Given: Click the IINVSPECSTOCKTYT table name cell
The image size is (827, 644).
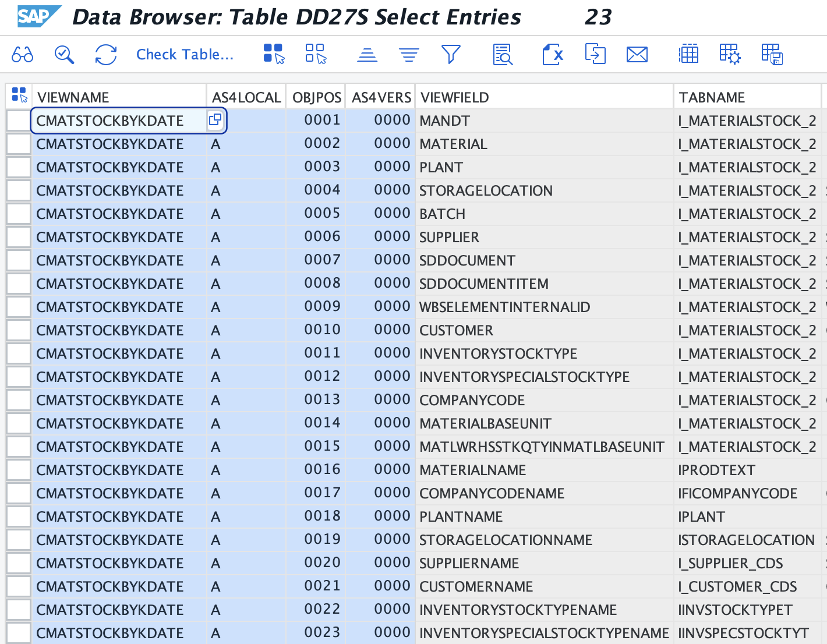Looking at the screenshot, I should [x=748, y=633].
